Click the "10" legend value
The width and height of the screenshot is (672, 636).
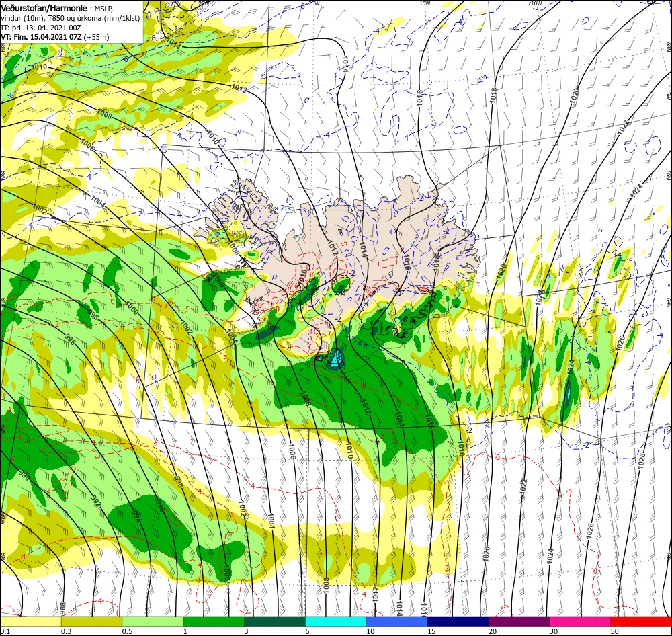370,631
